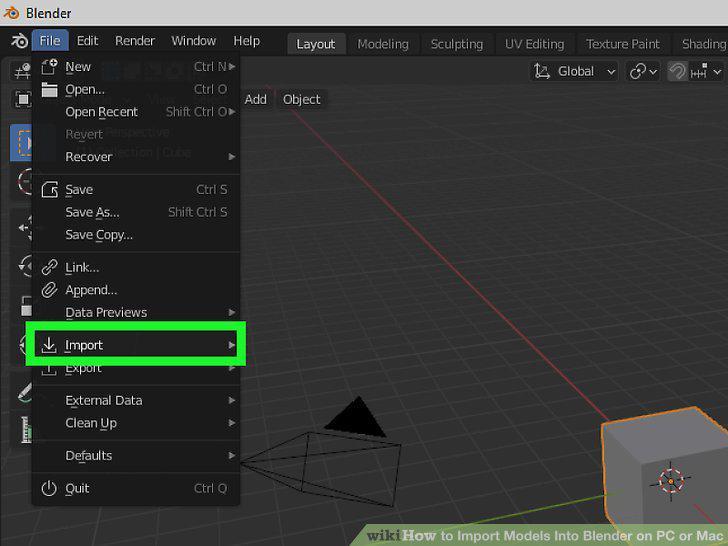Click the Blender logo menu icon
The height and width of the screenshot is (546, 728).
pyautogui.click(x=20, y=41)
